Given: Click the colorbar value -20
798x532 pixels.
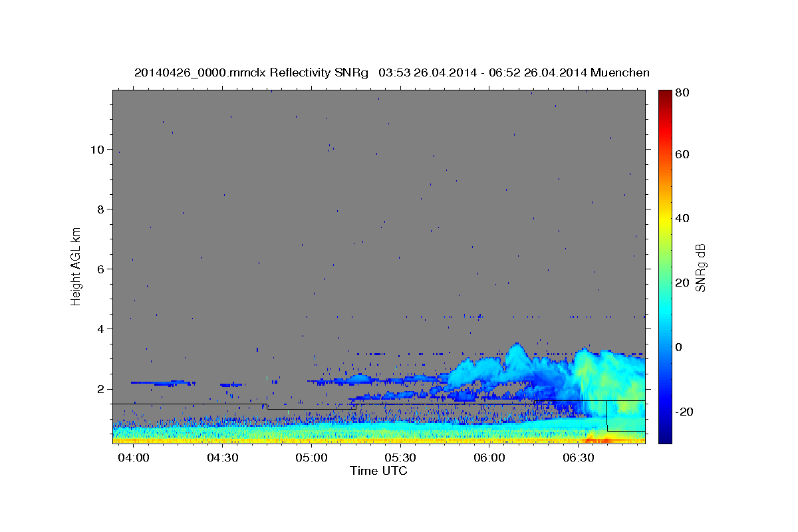Looking at the screenshot, I should click(684, 412).
